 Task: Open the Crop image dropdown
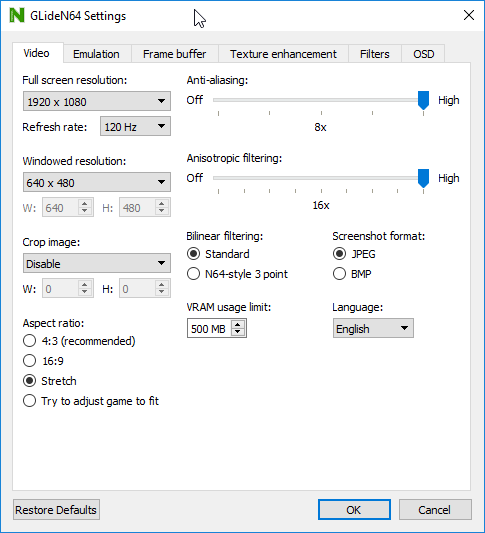(97, 263)
